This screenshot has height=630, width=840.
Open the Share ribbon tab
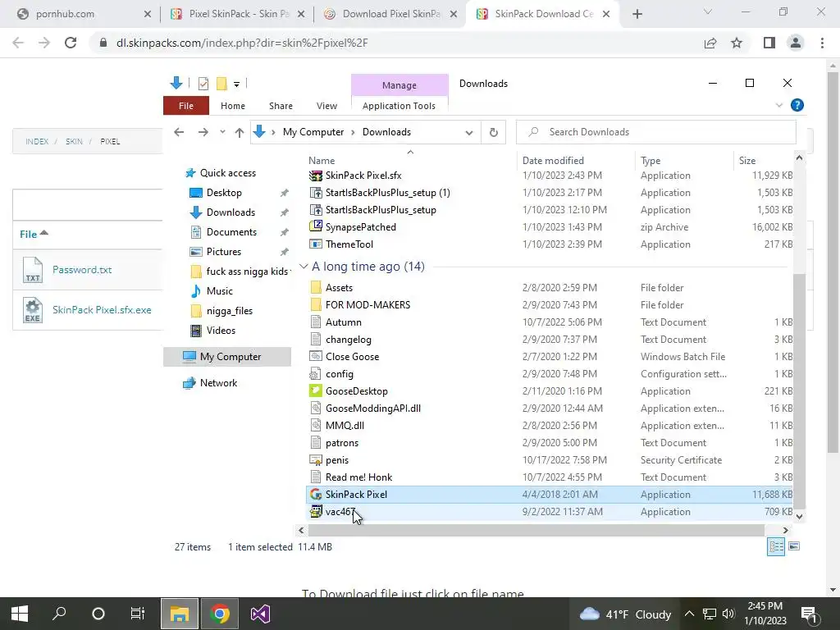pyautogui.click(x=281, y=106)
